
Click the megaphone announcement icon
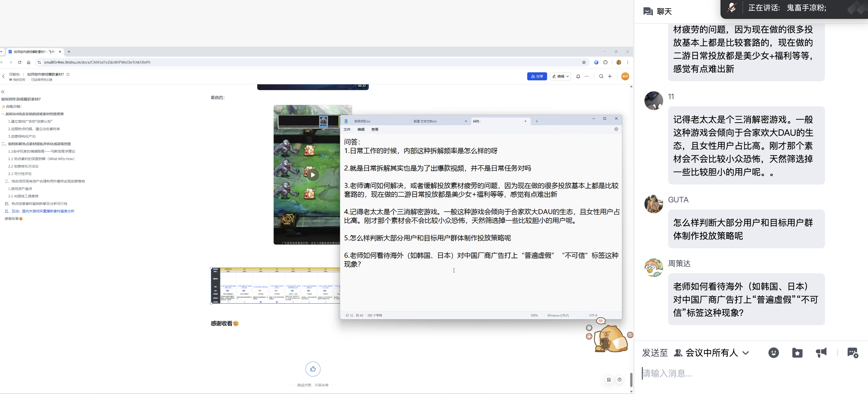click(x=821, y=353)
